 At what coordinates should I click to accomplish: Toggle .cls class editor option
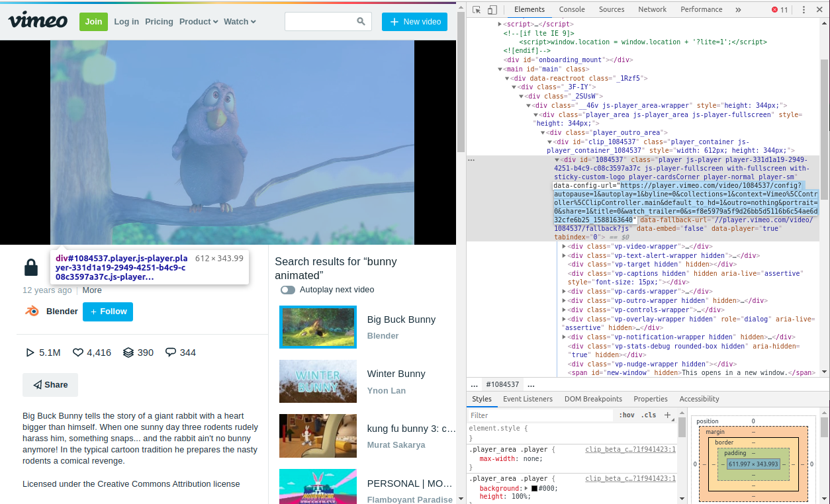point(649,415)
